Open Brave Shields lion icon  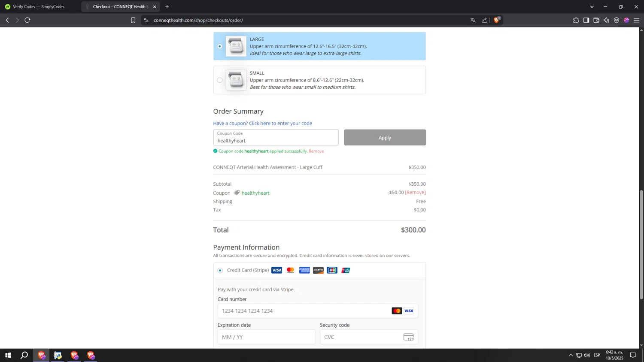[x=497, y=20]
